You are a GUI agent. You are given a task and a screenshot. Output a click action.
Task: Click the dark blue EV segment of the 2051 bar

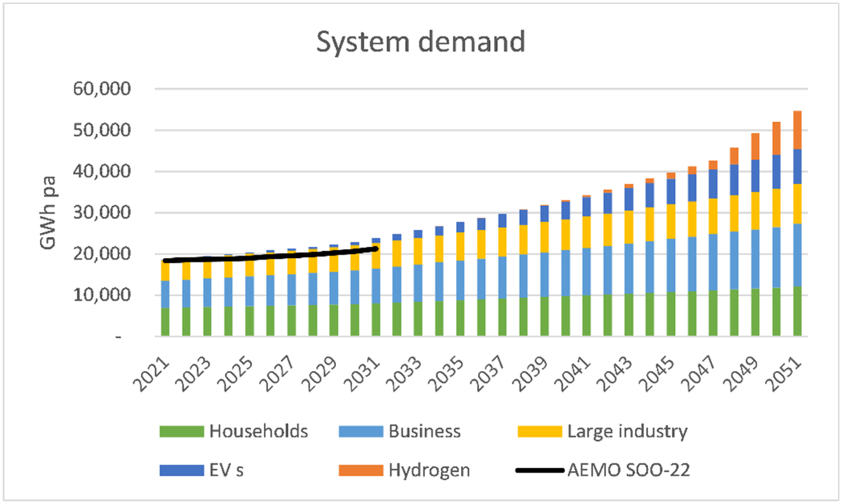798,167
